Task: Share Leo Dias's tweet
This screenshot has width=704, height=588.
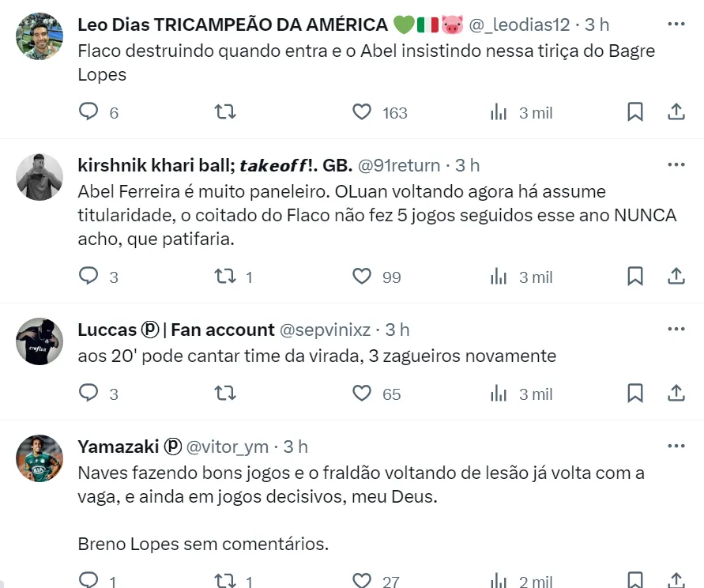Action: click(676, 112)
